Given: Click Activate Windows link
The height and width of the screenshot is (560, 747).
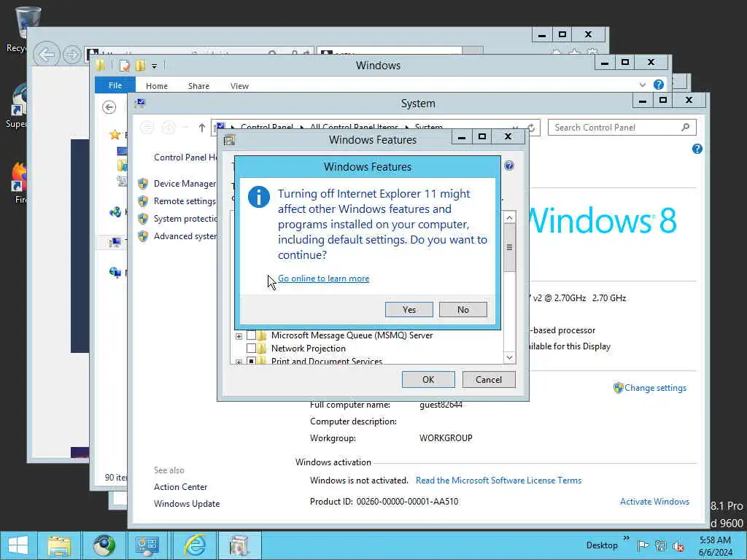Looking at the screenshot, I should coord(654,502).
